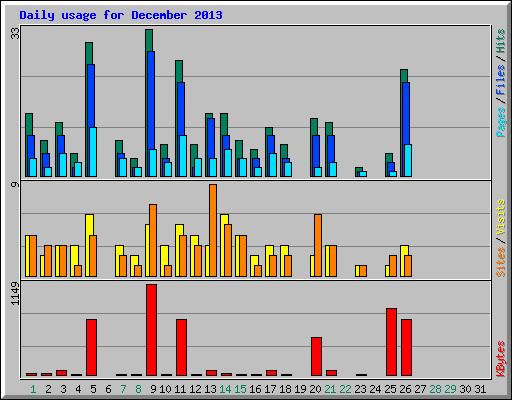Click day label '22' on the x-axis
Image resolution: width=512 pixels, height=400 pixels.
345,389
